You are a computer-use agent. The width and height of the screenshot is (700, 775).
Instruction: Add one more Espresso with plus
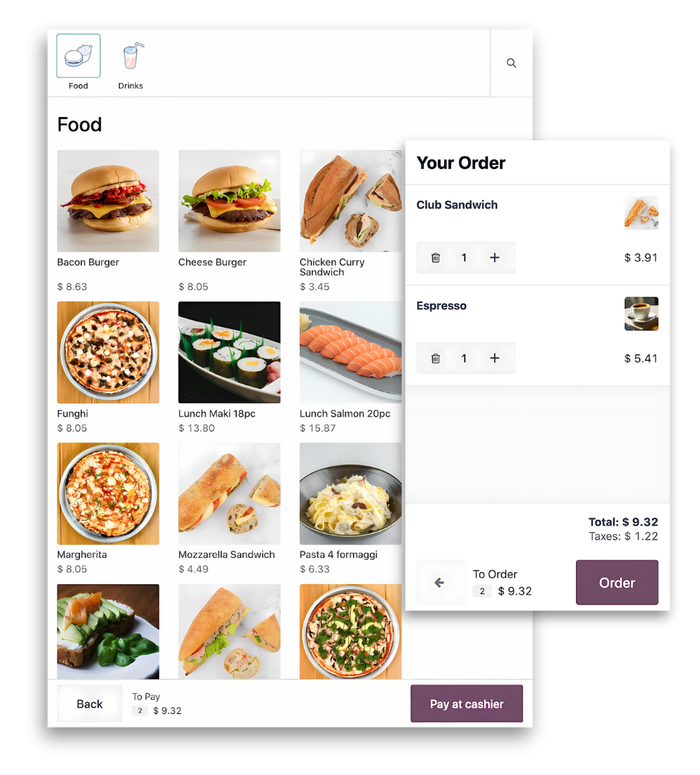coord(494,359)
